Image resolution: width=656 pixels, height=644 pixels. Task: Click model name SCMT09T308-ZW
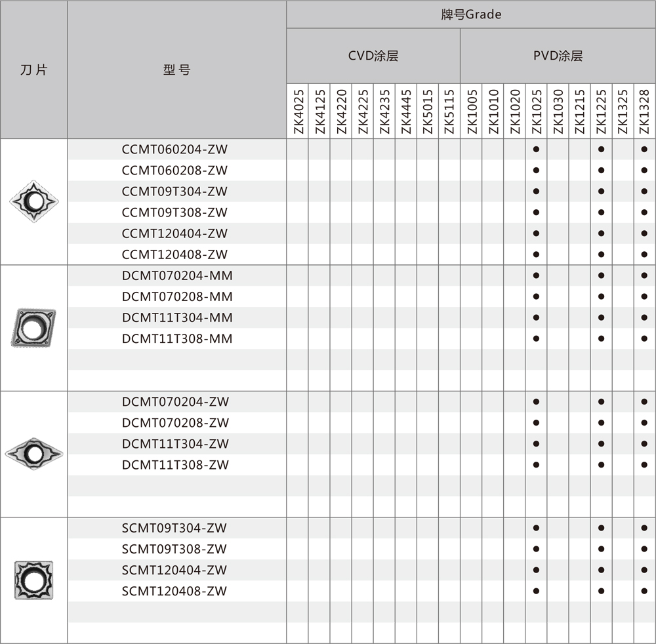pos(174,549)
